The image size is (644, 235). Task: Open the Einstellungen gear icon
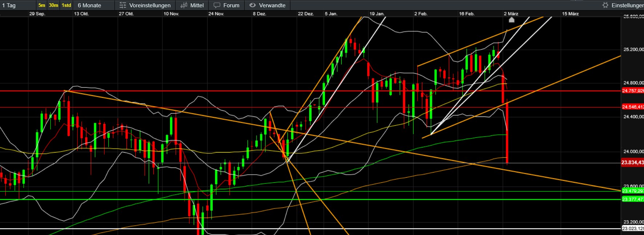pos(605,5)
